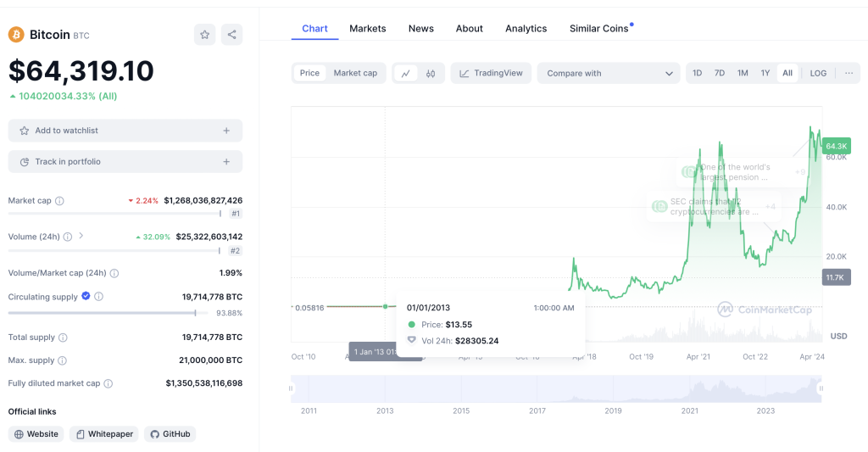This screenshot has width=868, height=452.
Task: Click right handle of chart range slider
Action: point(821,389)
